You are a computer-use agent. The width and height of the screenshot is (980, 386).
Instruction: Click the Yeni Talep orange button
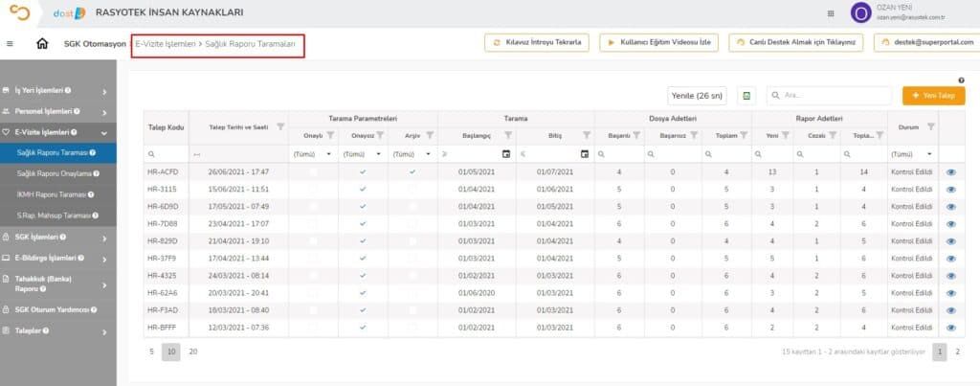click(933, 96)
